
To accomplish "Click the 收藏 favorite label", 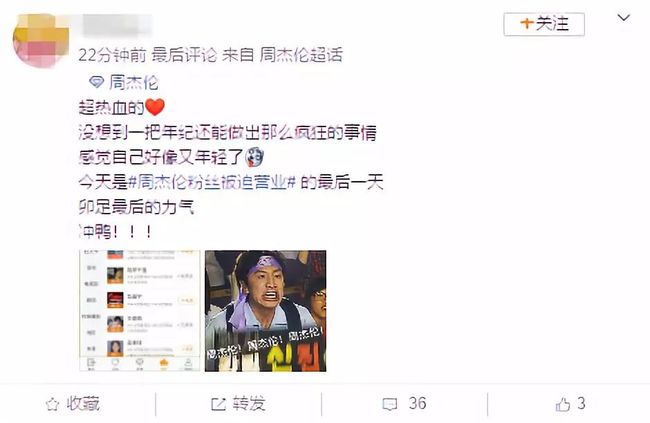I will click(x=83, y=403).
